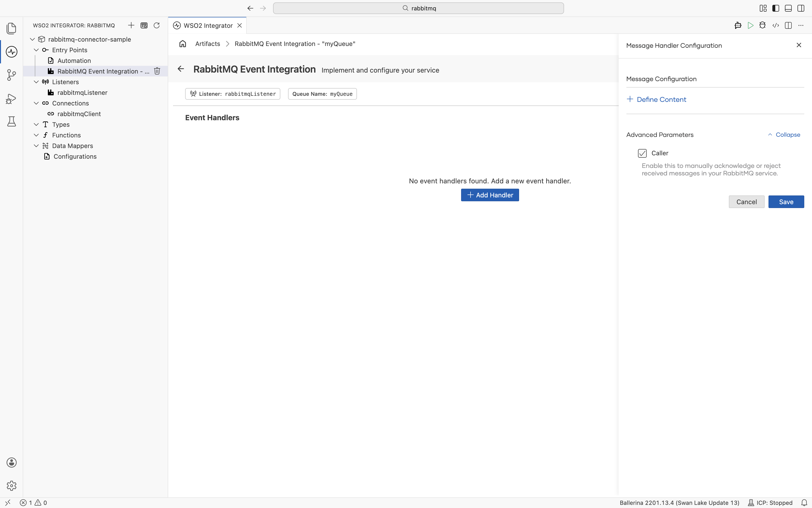Screen dimensions: 812x508
Task: Show source code via the </> icon
Action: tap(776, 26)
